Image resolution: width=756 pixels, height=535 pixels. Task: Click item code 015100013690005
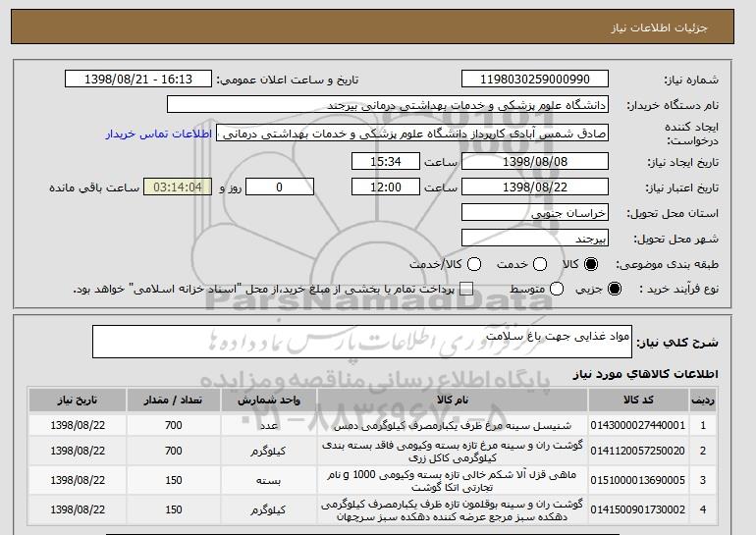638,480
